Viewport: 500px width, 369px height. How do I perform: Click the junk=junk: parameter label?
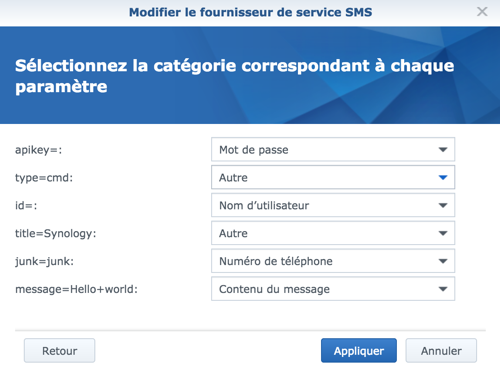coord(44,261)
